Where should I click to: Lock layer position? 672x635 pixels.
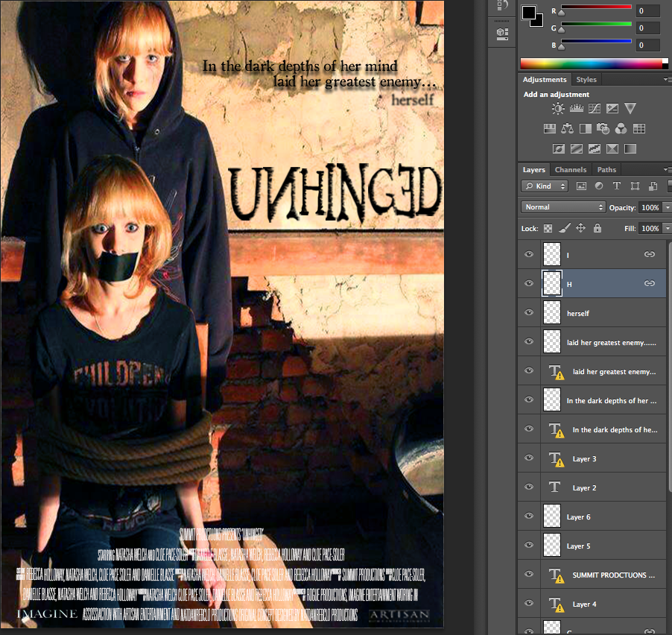point(580,228)
